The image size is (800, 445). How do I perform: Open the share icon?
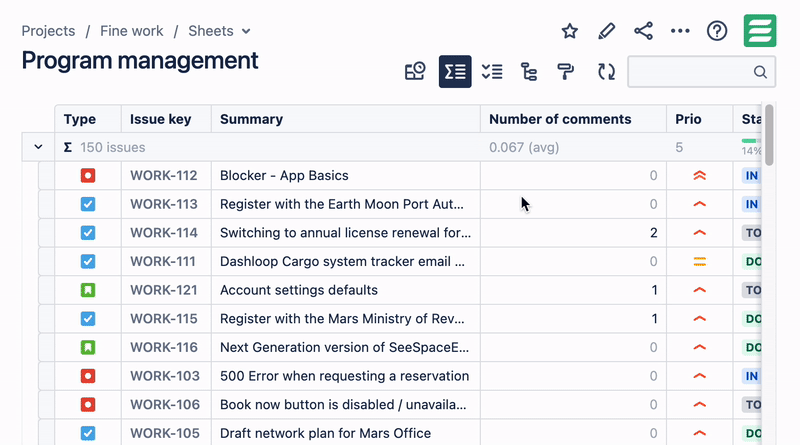click(x=643, y=31)
